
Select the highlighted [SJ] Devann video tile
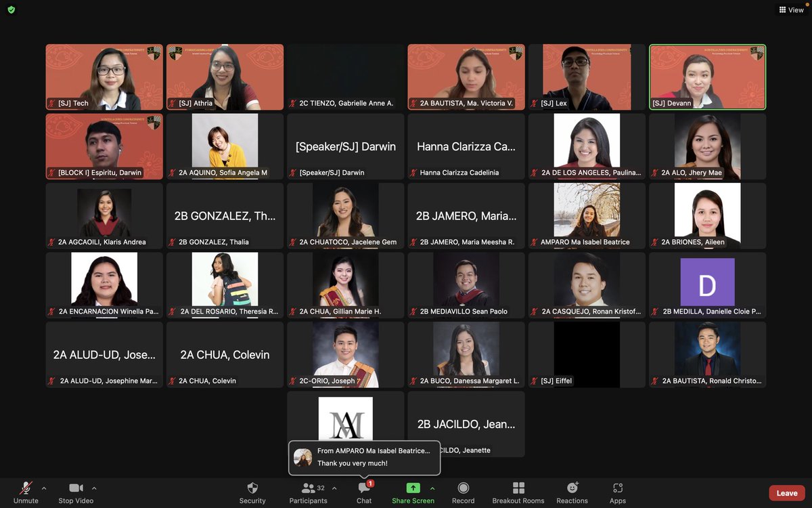pyautogui.click(x=708, y=77)
